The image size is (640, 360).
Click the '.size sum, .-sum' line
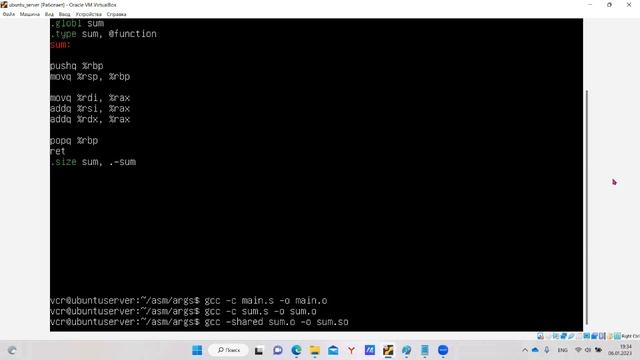click(x=93, y=162)
